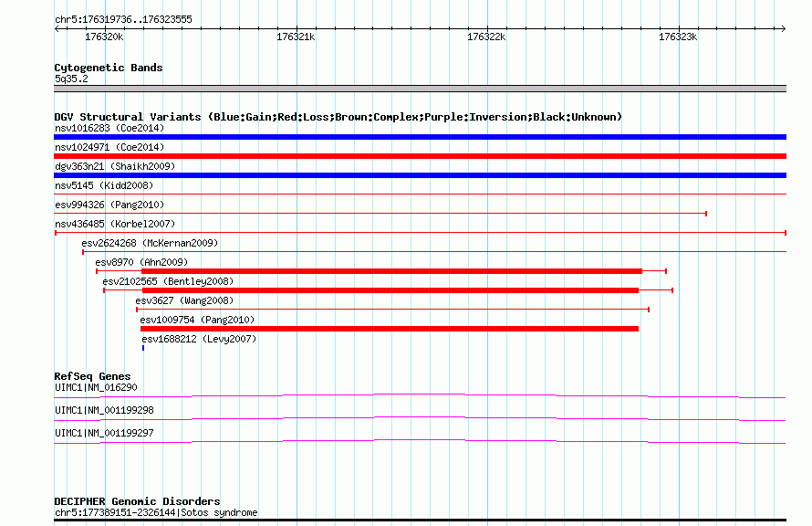This screenshot has height=526, width=812.
Task: Select the black Sotos syndrome region bar
Action: click(x=420, y=520)
